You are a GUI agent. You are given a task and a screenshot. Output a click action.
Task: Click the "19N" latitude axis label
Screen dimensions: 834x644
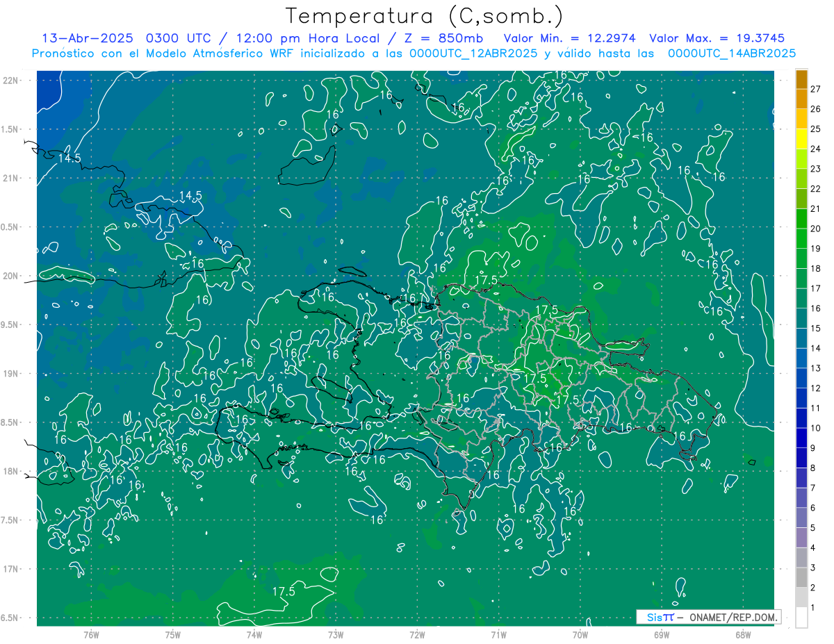10,374
